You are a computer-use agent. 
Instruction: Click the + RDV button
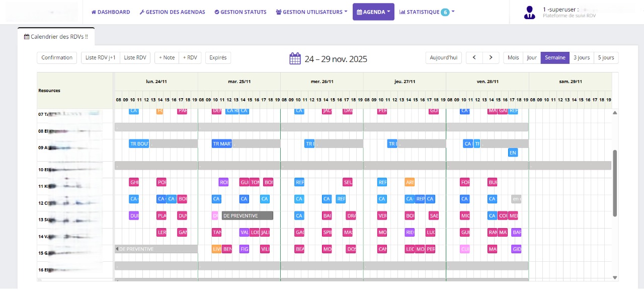(190, 58)
